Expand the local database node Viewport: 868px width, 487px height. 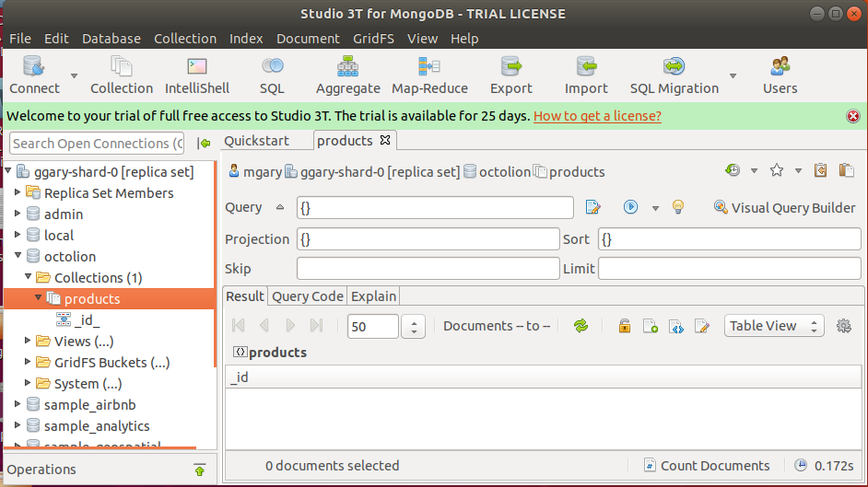tap(18, 235)
